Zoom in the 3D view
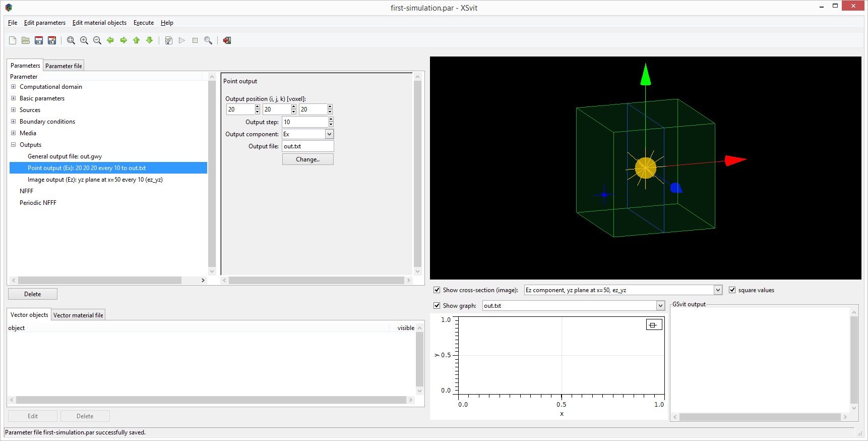Screen dimensions: 868x441 click(x=84, y=40)
